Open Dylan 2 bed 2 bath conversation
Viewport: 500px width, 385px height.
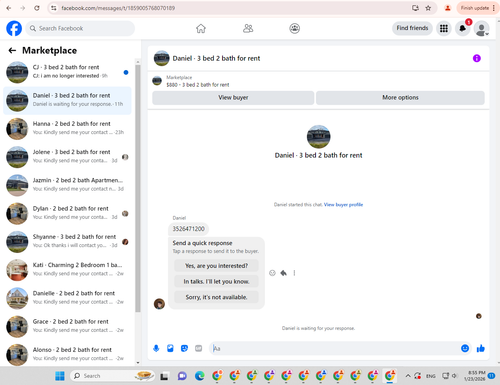pyautogui.click(x=67, y=213)
